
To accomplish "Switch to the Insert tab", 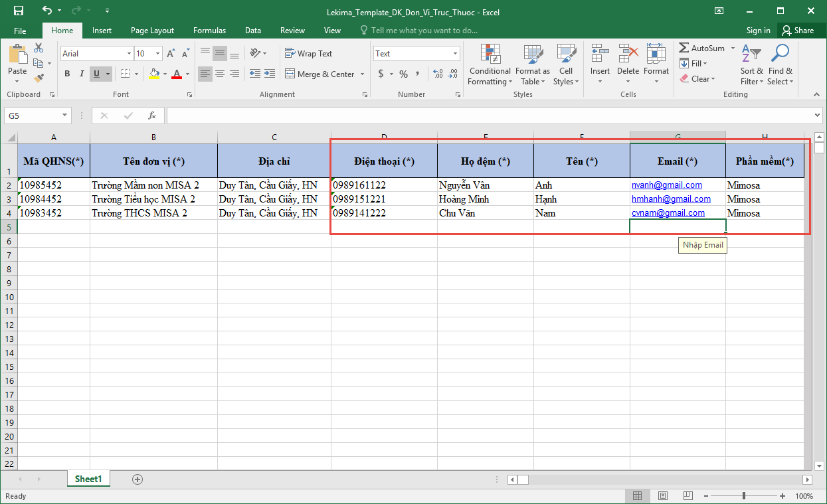I will point(102,31).
